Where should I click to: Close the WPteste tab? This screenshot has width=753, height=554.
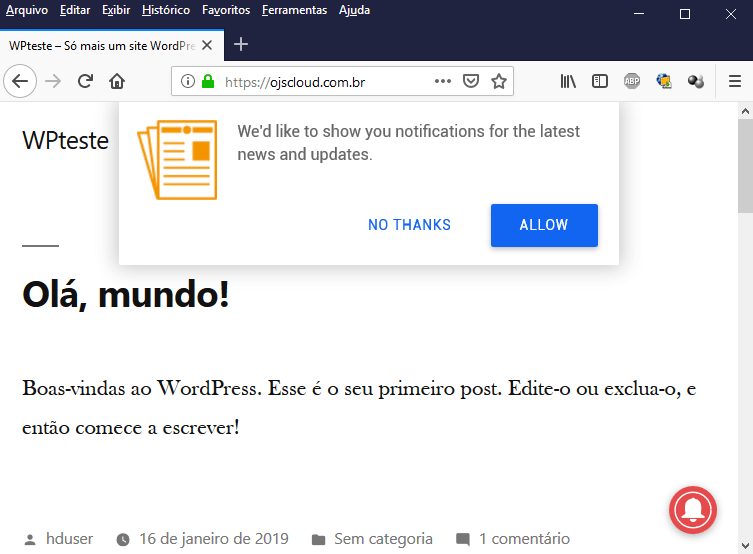[207, 46]
